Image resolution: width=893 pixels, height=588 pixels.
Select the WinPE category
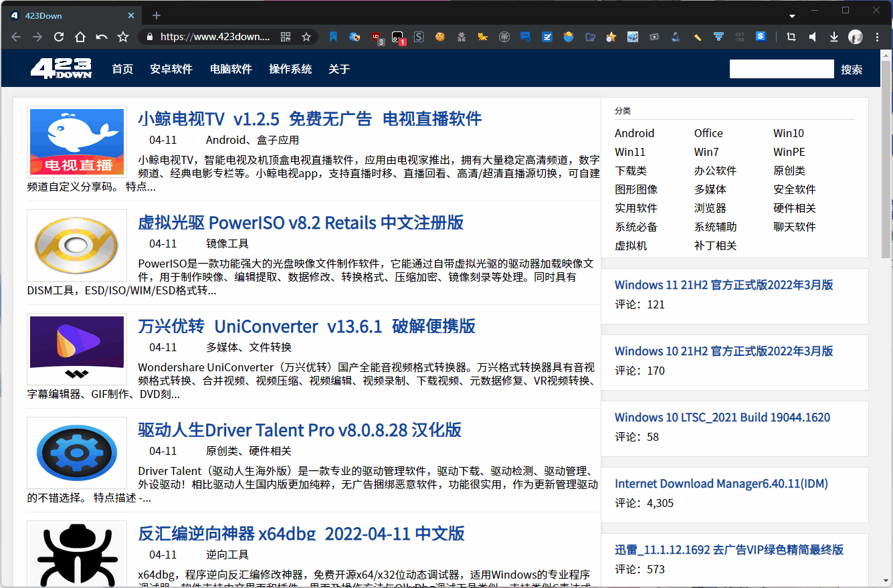(x=789, y=152)
